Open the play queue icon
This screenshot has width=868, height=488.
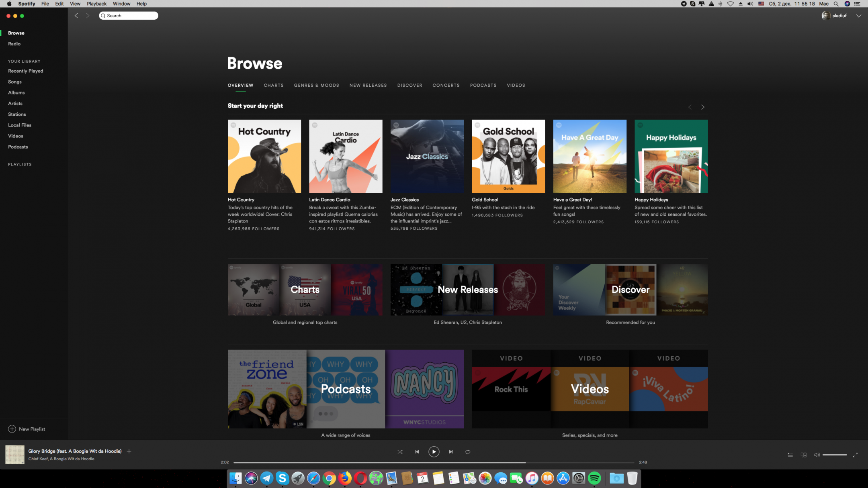(x=790, y=455)
